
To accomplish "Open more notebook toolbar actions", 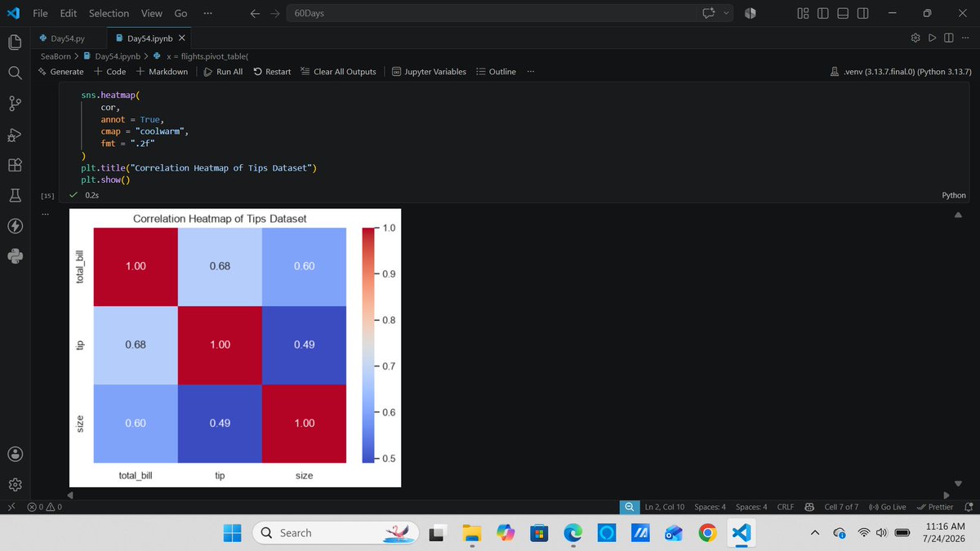I will (531, 71).
